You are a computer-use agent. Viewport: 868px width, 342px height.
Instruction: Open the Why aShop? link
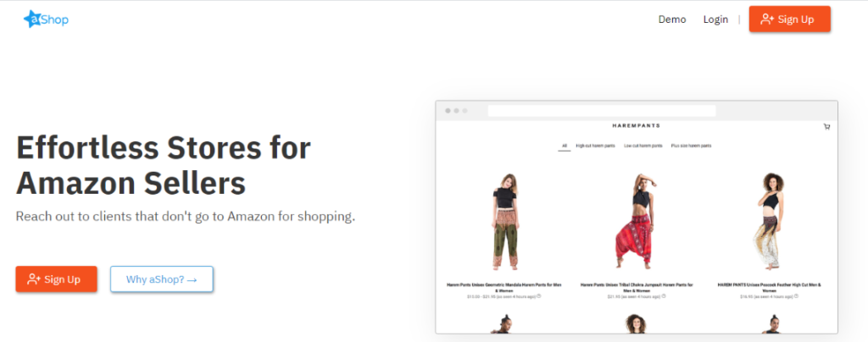[162, 279]
